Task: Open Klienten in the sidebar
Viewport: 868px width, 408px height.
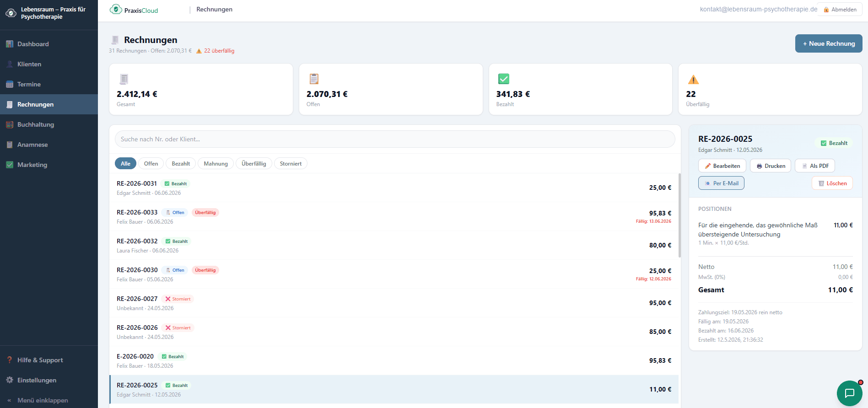Action: pos(49,64)
